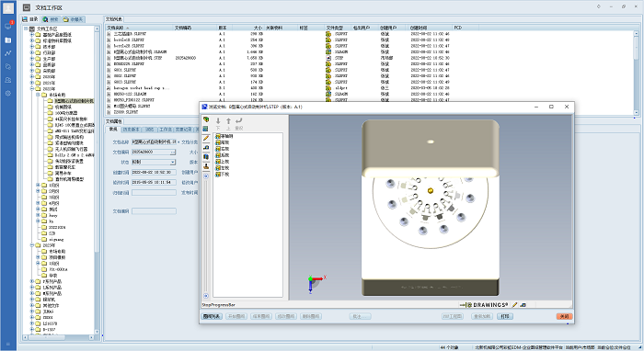Open the line chart sidebar icon

click(8, 53)
